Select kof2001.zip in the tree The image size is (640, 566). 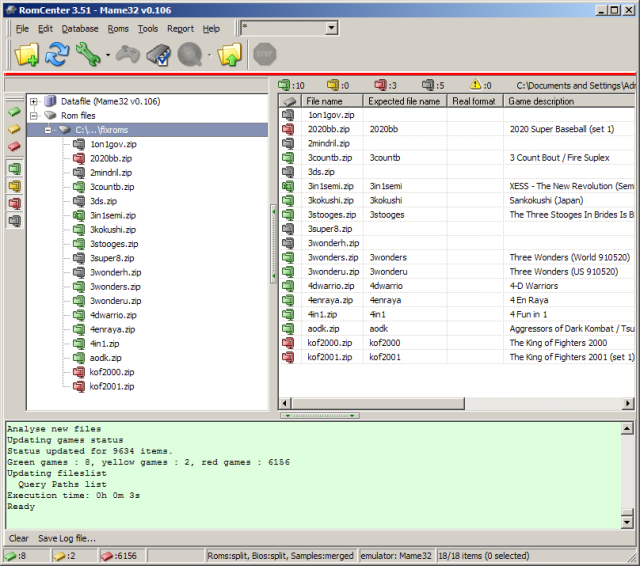(x=112, y=386)
